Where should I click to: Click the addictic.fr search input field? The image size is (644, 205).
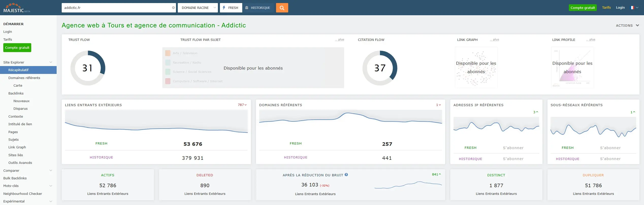pyautogui.click(x=117, y=8)
